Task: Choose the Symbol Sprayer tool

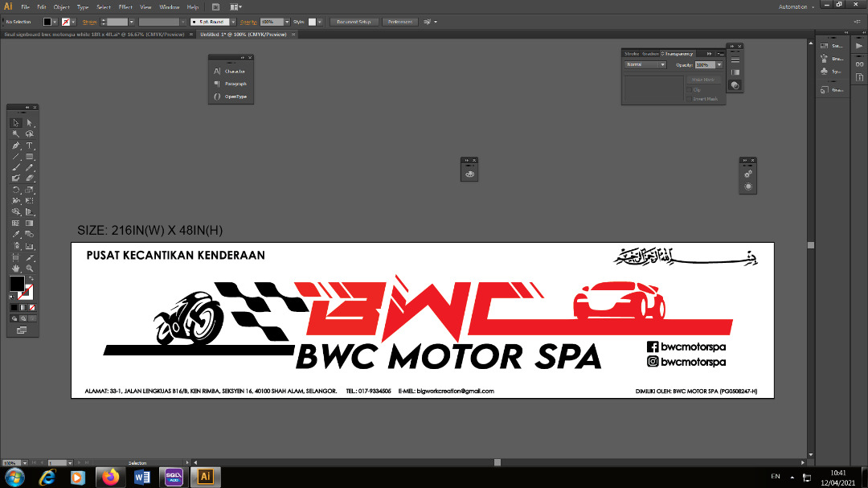Action: [x=16, y=246]
